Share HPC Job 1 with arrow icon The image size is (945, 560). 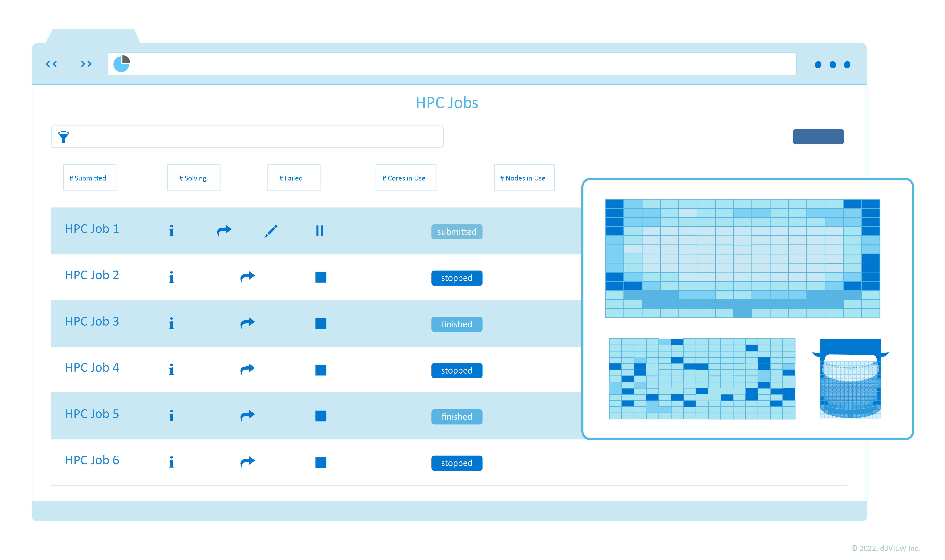pyautogui.click(x=224, y=231)
